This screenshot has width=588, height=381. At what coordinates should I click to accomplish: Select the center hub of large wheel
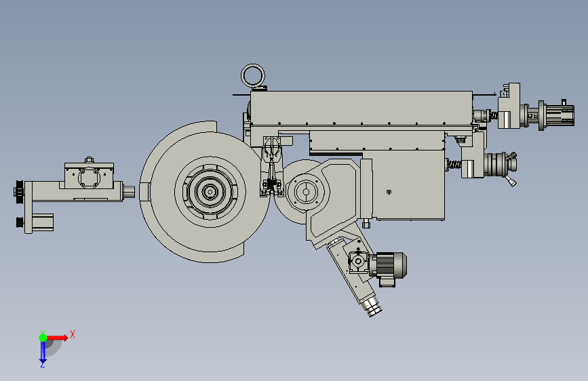pyautogui.click(x=210, y=192)
